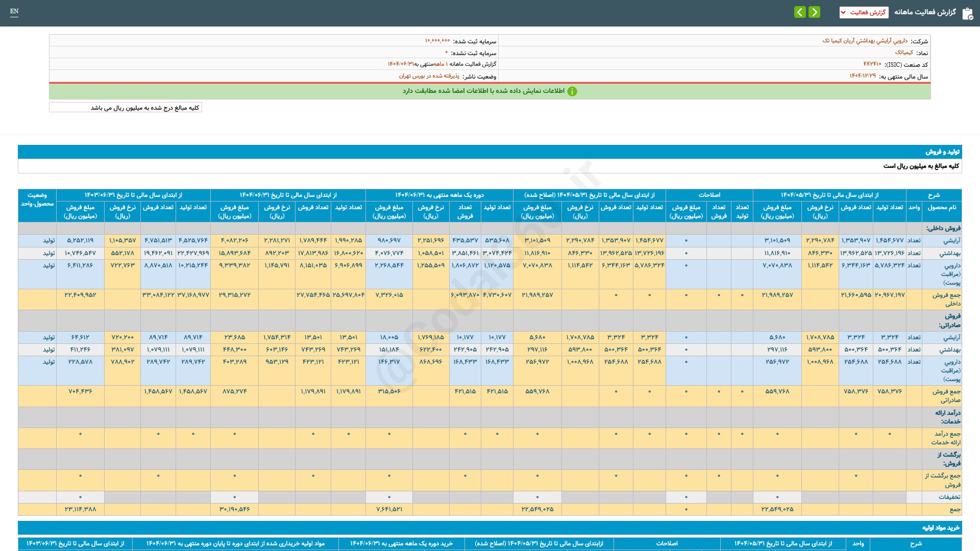980x551 pixels.
Task: Click the گزارش فعالیت ماهانه header title
Action: point(925,12)
